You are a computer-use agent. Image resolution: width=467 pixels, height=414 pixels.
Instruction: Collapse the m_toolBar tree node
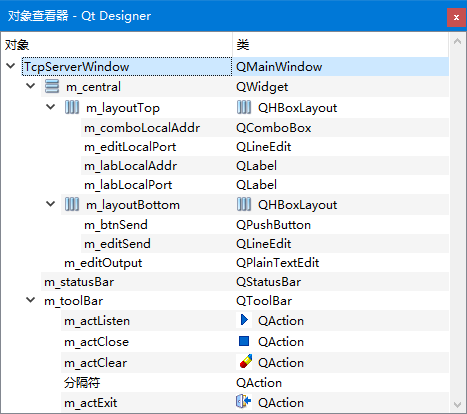[31, 300]
